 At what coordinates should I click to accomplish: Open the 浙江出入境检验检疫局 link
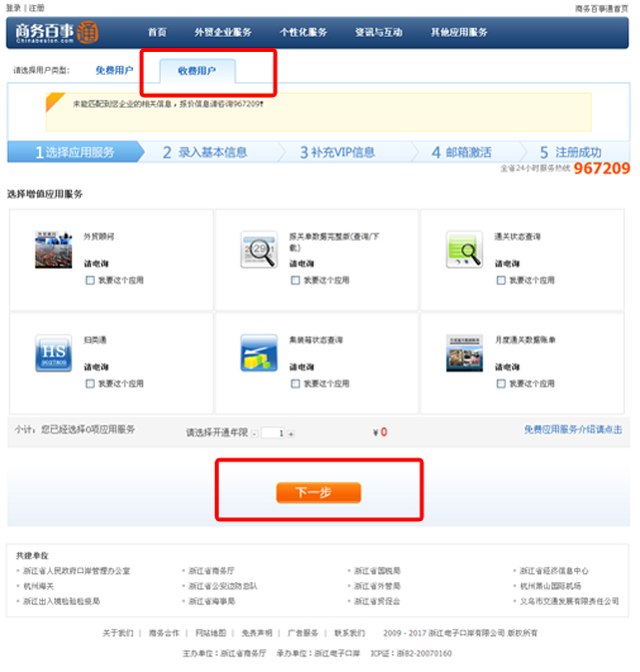click(x=61, y=602)
